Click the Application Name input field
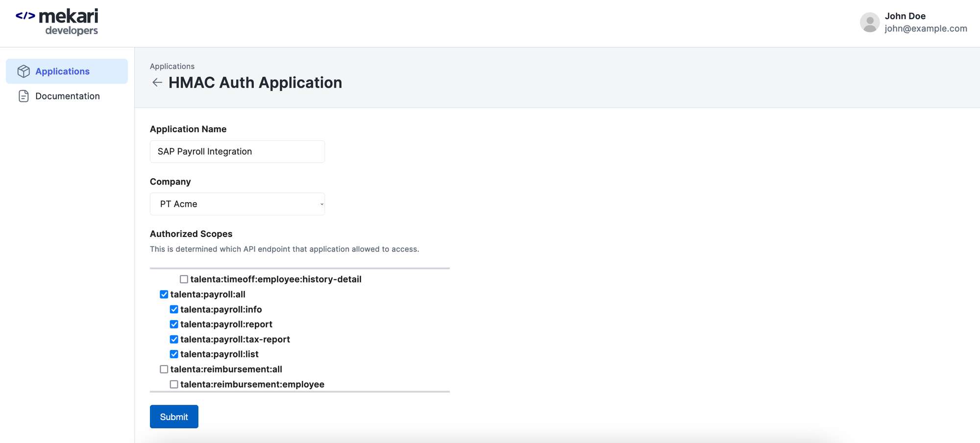The image size is (980, 443). (237, 152)
